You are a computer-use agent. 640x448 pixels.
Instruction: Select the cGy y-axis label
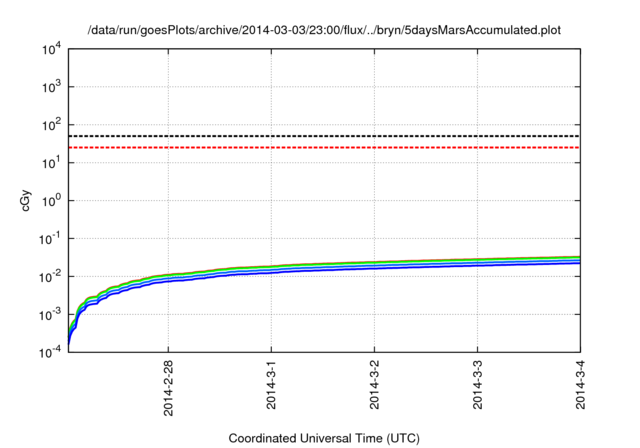[x=25, y=200]
